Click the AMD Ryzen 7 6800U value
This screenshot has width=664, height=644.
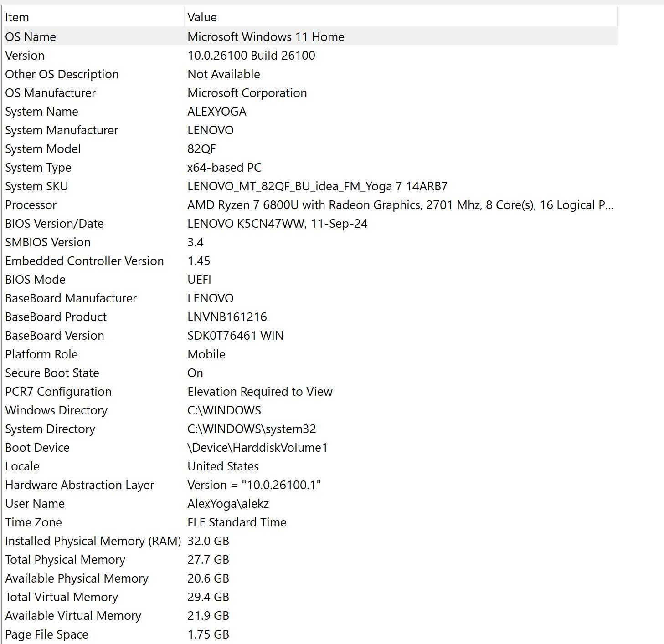[x=400, y=204]
